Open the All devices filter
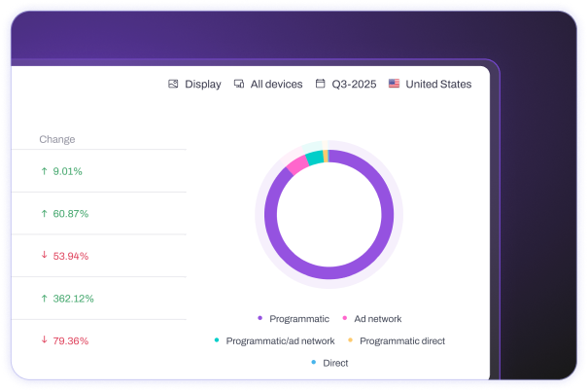This screenshot has width=588, height=391. (x=268, y=84)
